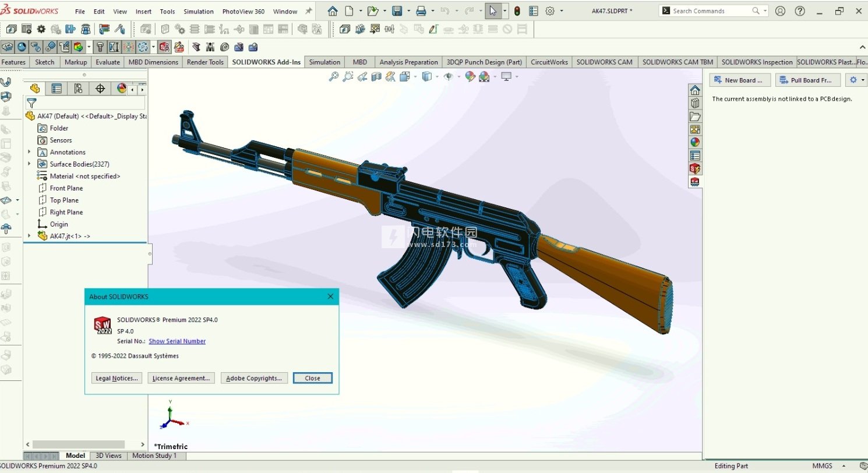Switch to the Evaluate tab
Image resolution: width=868 pixels, height=473 pixels.
pyautogui.click(x=108, y=62)
